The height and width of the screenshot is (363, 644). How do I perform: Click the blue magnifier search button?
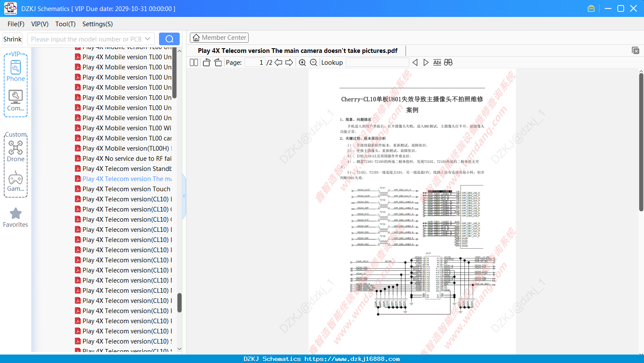(x=169, y=39)
